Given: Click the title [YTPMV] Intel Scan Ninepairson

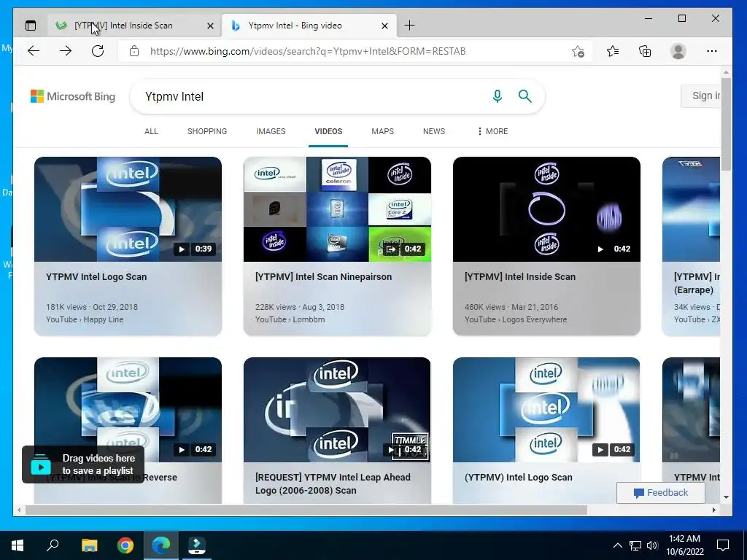Looking at the screenshot, I should click(323, 276).
